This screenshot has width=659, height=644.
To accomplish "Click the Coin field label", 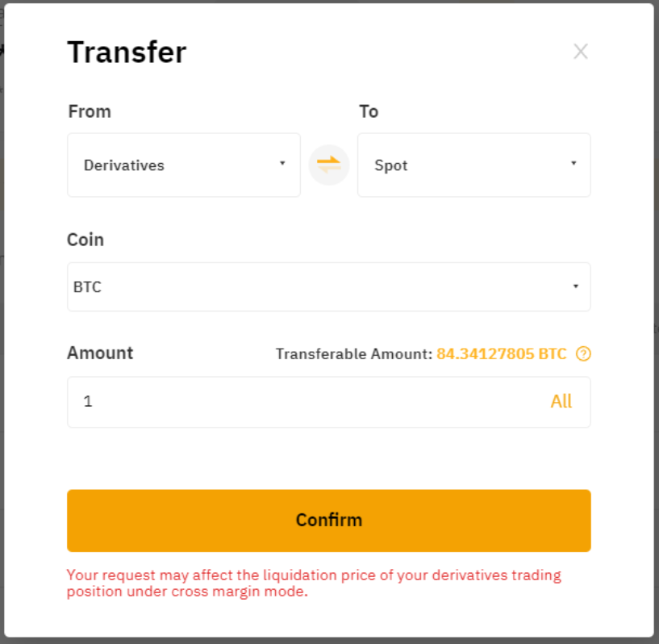I will pos(86,240).
